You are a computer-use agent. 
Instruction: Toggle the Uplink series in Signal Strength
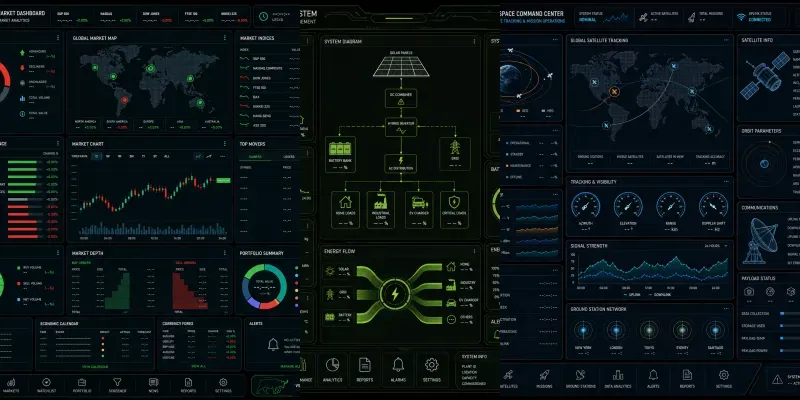pos(633,294)
